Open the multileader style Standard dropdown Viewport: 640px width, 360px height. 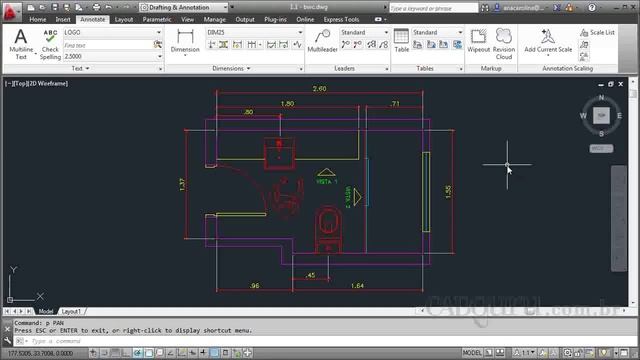click(386, 32)
